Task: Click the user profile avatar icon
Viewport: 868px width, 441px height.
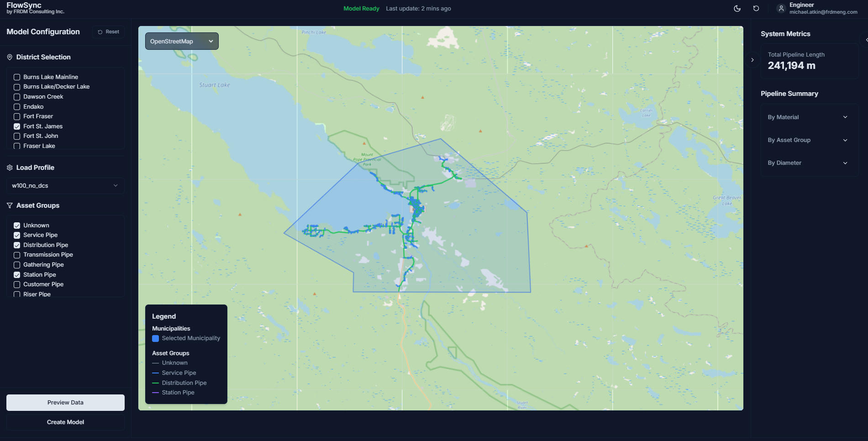Action: [781, 9]
